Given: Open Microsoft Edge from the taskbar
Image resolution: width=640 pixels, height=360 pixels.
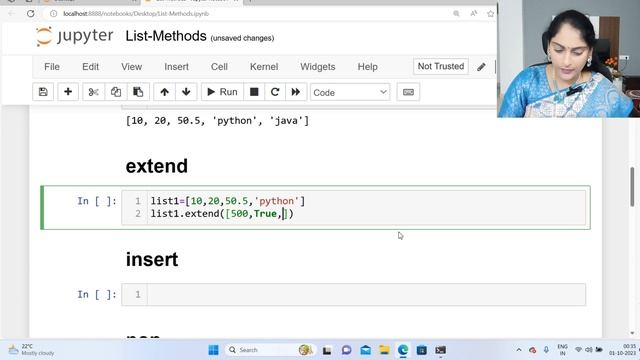Looking at the screenshot, I should click(403, 350).
